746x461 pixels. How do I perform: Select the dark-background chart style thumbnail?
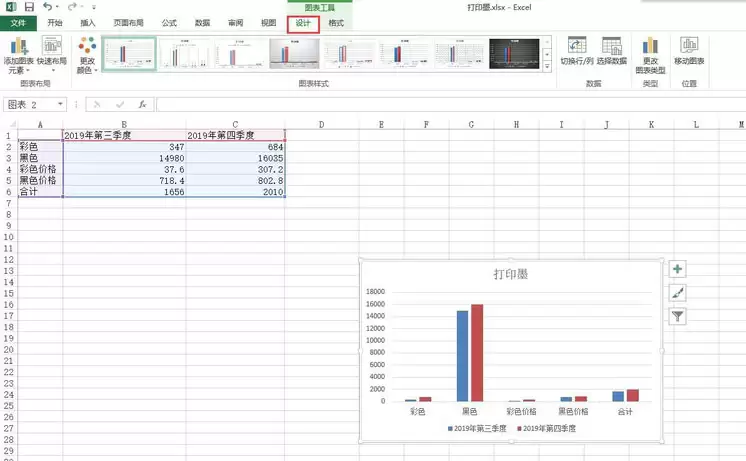click(x=515, y=55)
